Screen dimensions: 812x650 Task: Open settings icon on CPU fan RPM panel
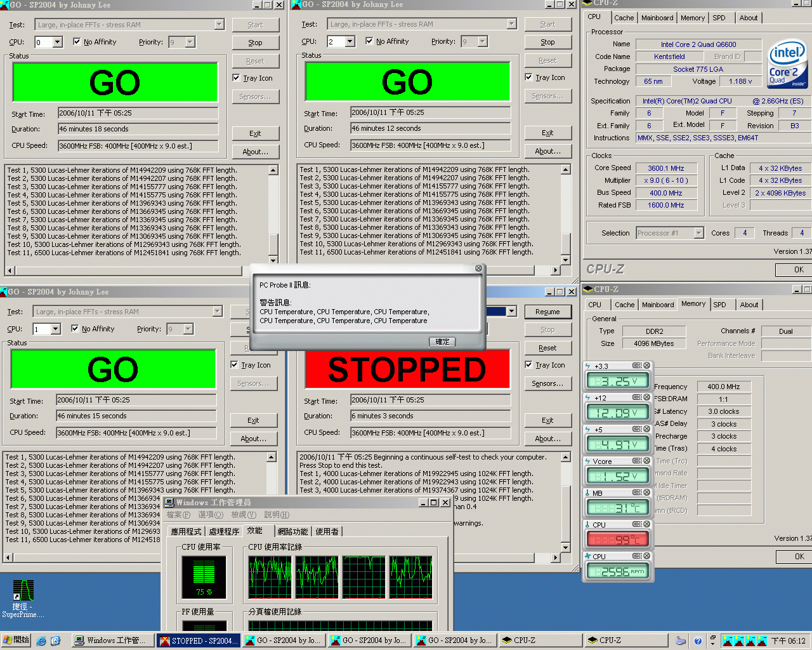tap(637, 556)
